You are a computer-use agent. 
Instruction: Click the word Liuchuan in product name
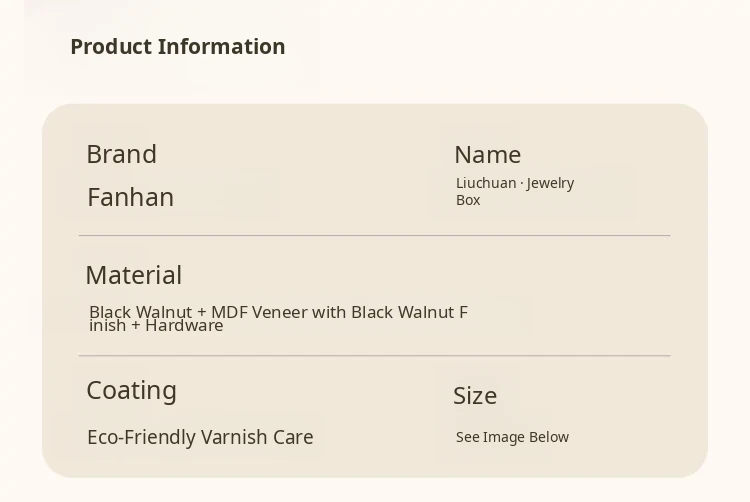[x=486, y=183]
